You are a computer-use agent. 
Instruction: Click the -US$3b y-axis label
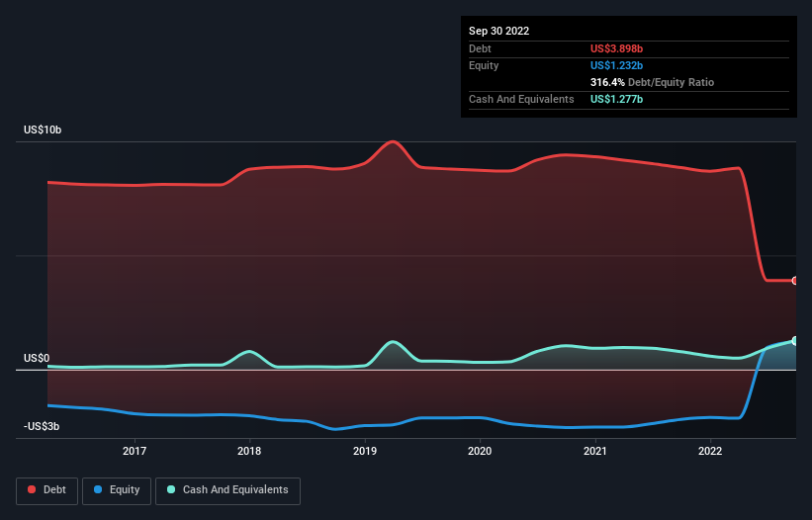coord(42,426)
